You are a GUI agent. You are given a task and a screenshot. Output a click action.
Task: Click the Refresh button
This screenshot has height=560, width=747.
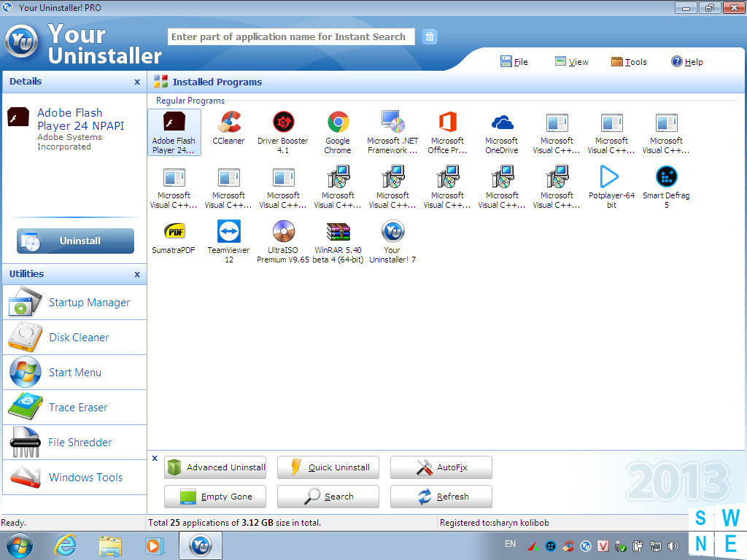(x=441, y=497)
